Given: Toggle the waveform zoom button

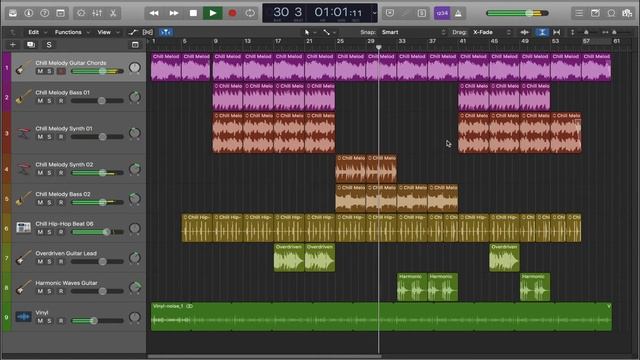Looking at the screenshot, I should coord(525,32).
